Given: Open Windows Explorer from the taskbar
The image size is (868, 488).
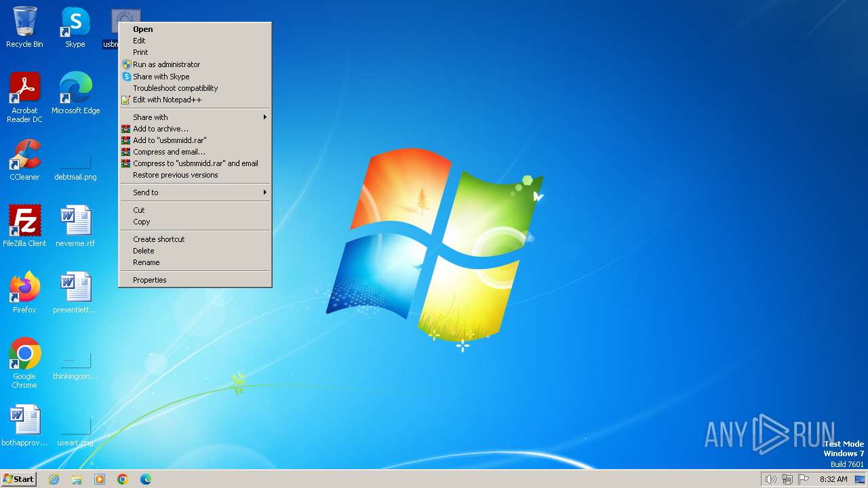Looking at the screenshot, I should click(x=77, y=479).
